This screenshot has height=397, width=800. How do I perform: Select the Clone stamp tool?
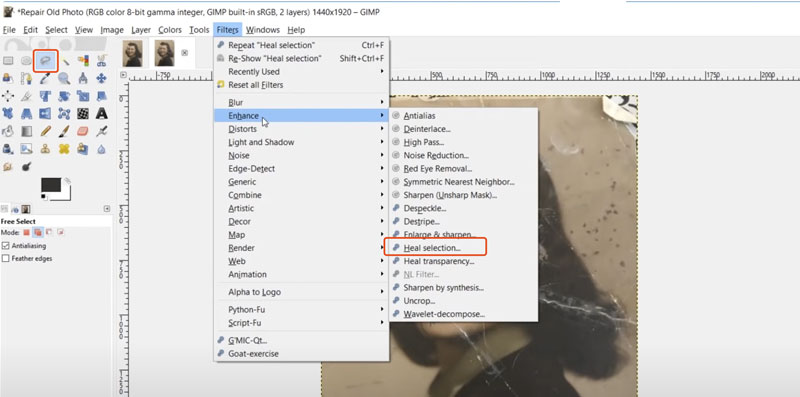(45, 148)
